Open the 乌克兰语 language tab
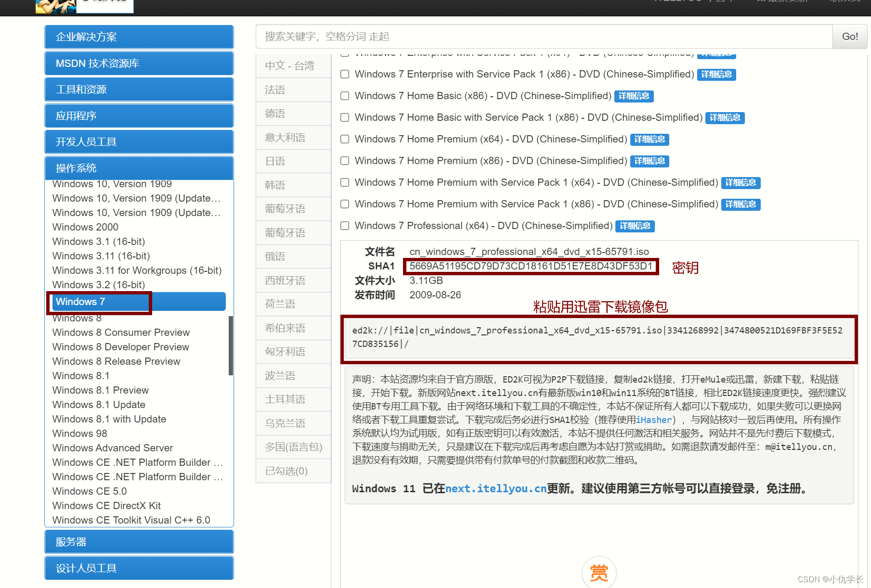Viewport: 871px width, 588px height. point(293,423)
